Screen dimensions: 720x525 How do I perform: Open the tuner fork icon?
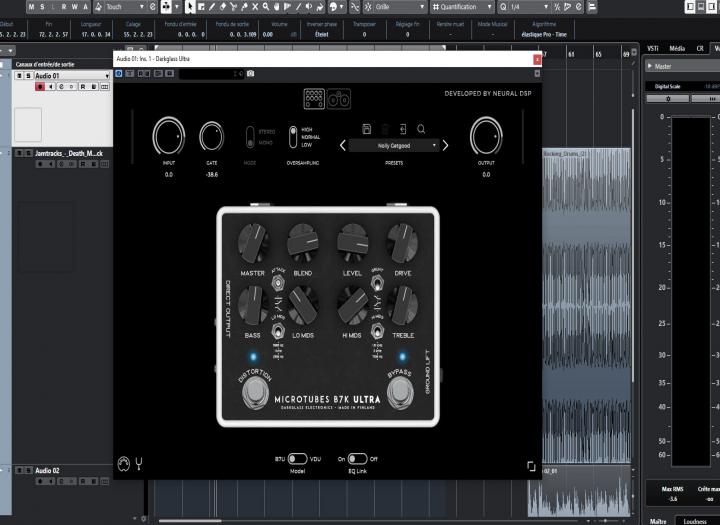(139, 464)
